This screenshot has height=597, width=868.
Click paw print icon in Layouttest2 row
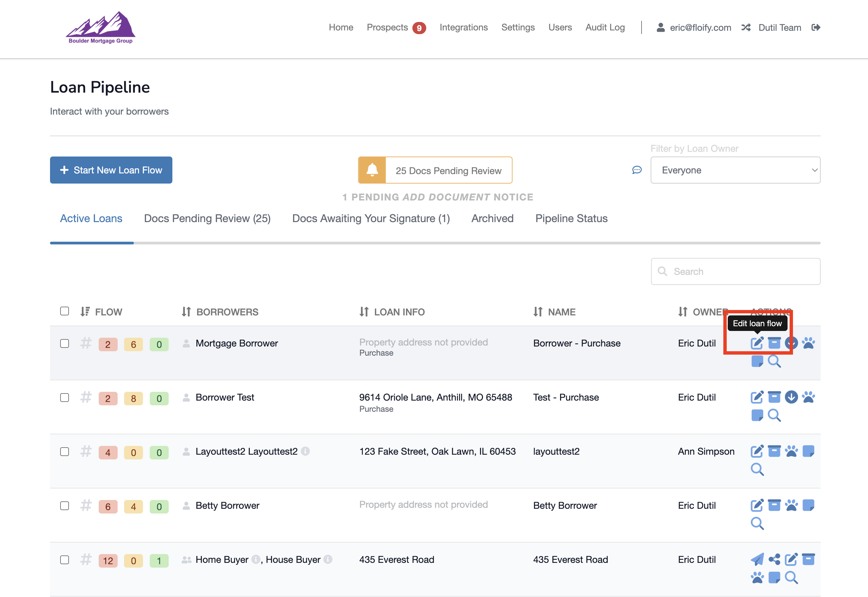pos(791,451)
